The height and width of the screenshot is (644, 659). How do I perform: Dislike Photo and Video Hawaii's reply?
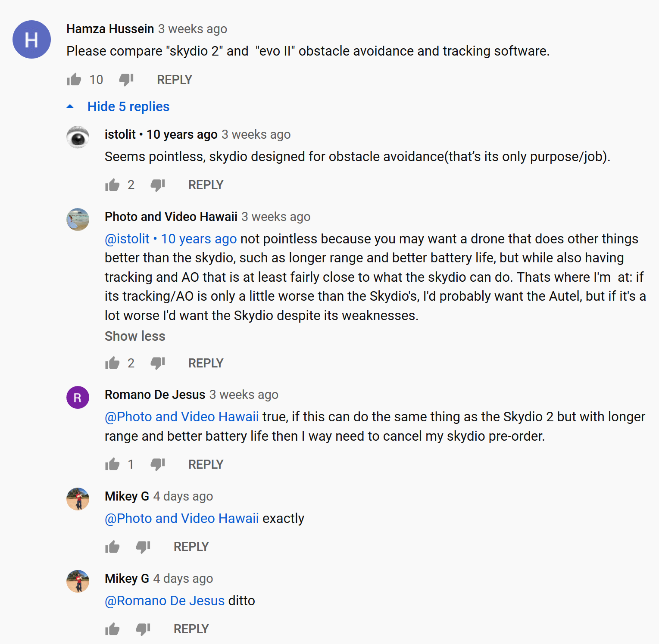[x=158, y=363]
